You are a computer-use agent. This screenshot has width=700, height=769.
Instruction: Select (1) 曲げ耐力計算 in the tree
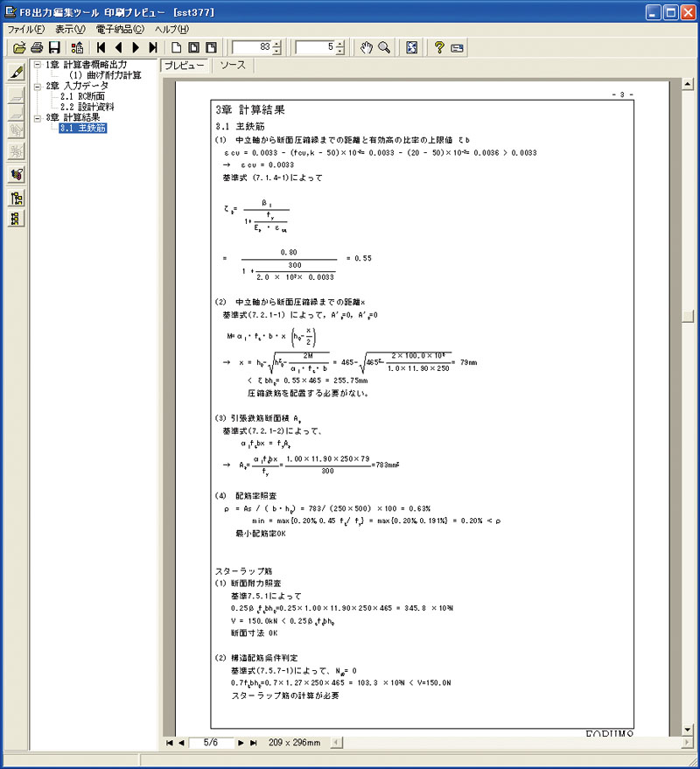[x=105, y=75]
